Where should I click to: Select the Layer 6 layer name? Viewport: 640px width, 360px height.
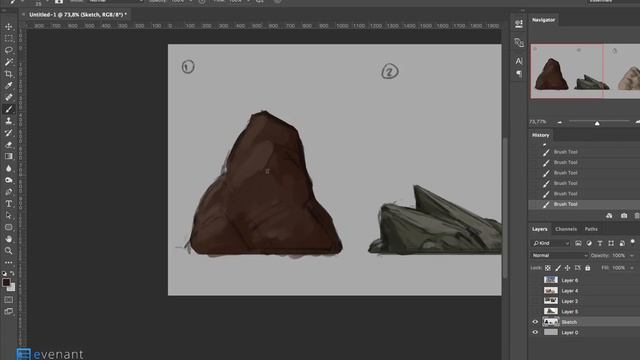(570, 280)
